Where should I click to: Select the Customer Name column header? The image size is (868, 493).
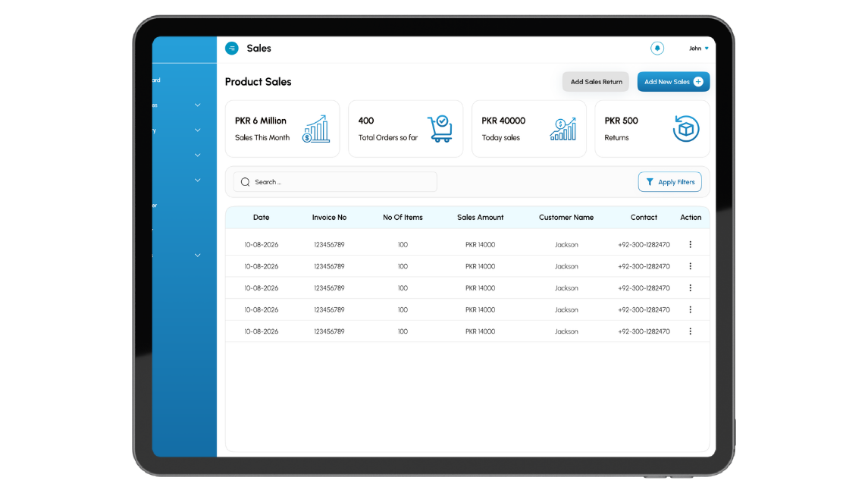(566, 217)
